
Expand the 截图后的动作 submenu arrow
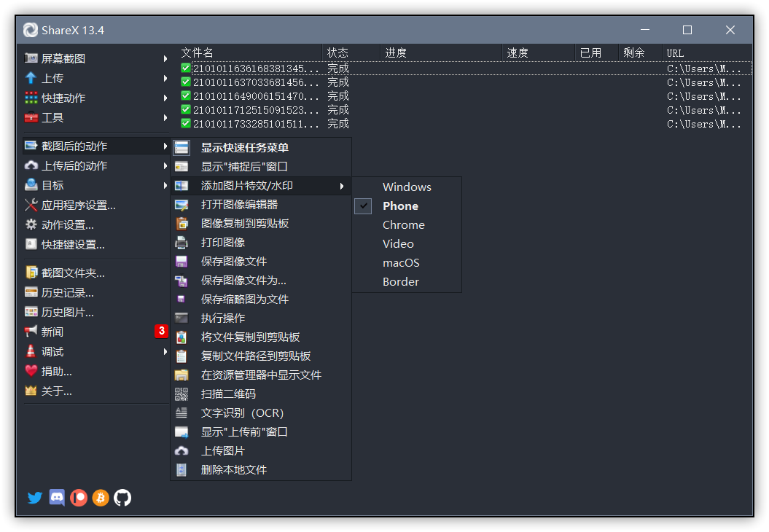[165, 146]
